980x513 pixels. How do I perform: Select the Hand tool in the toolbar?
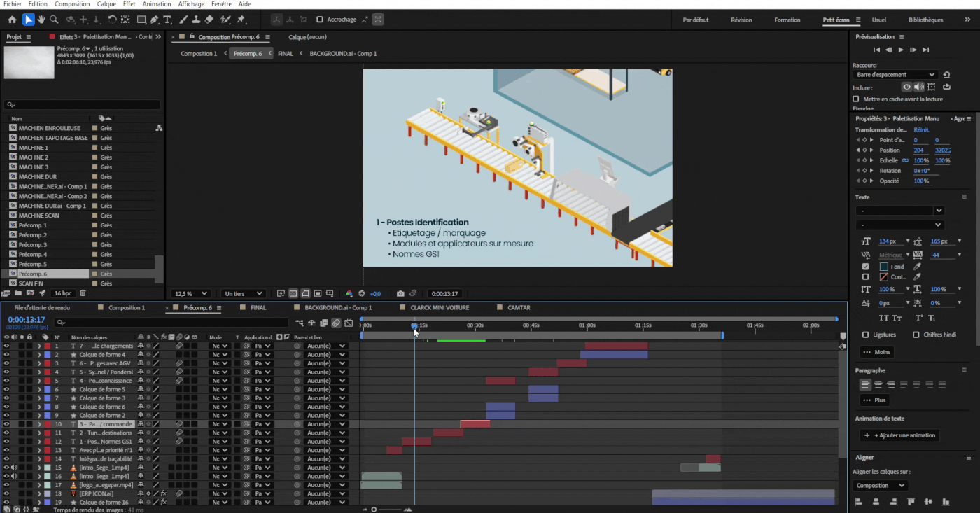[x=41, y=20]
